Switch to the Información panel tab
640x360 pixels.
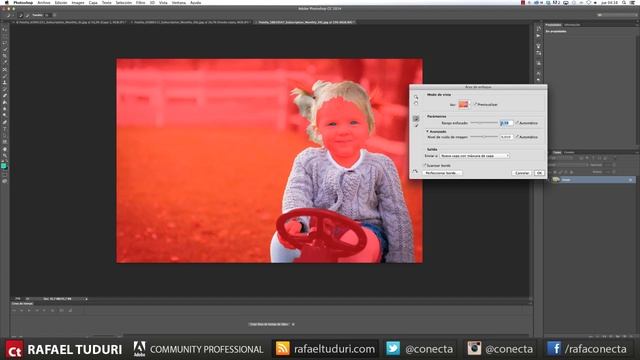click(x=572, y=25)
